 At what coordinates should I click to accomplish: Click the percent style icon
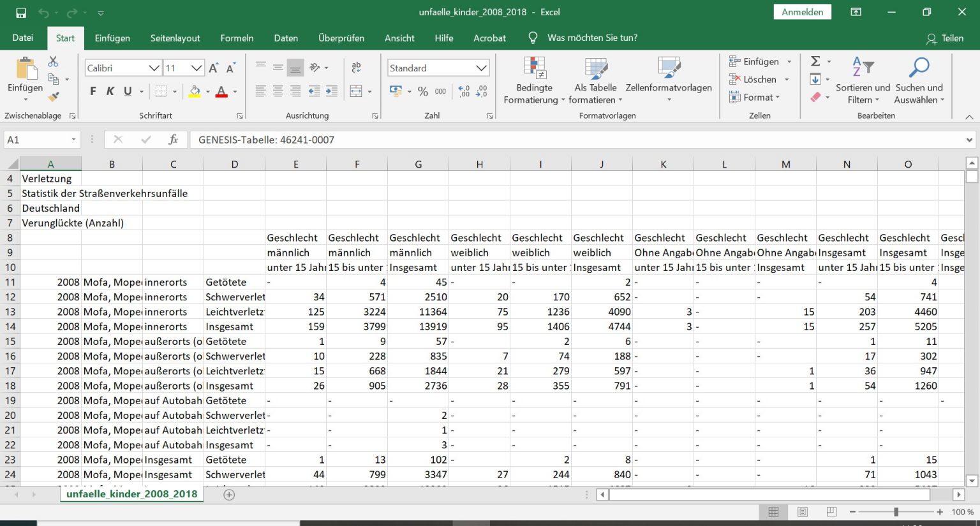pos(422,92)
